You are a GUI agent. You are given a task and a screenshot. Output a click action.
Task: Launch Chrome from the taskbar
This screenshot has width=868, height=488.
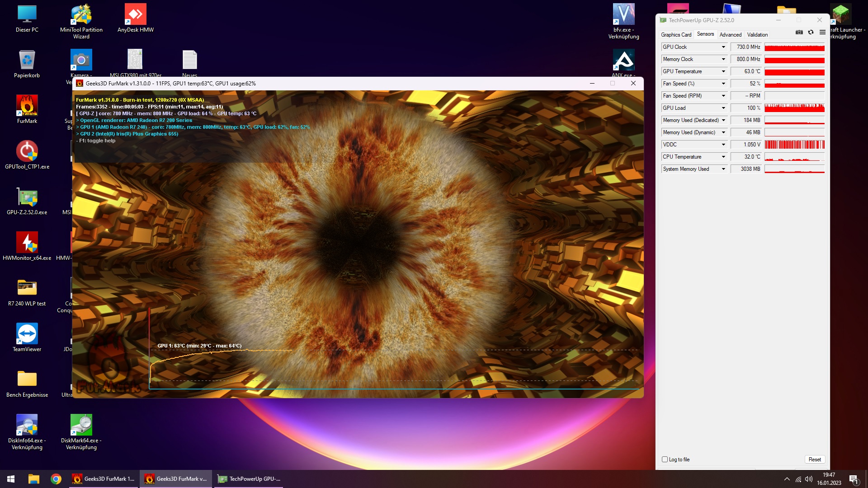tap(56, 479)
